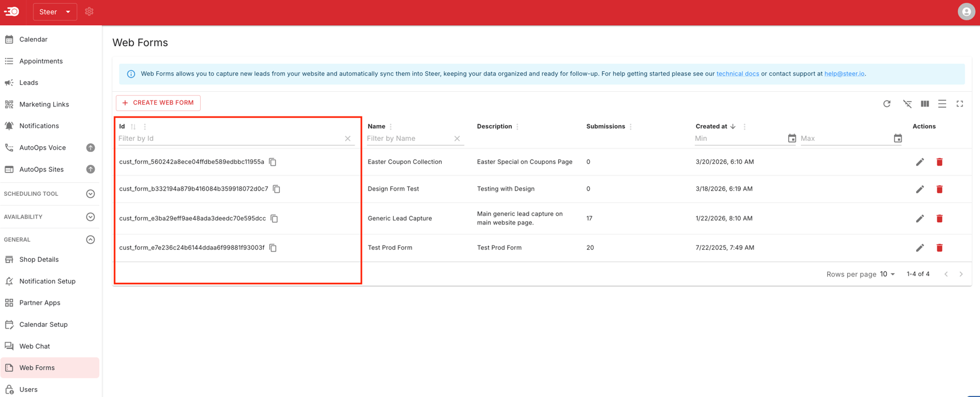Edit Generic Lead Capture form
Screen dimensions: 980x397
coord(920,219)
